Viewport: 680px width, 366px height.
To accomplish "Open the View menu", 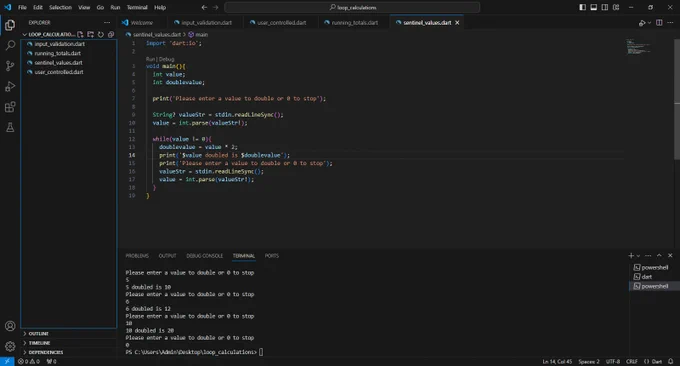I will pyautogui.click(x=84, y=7).
